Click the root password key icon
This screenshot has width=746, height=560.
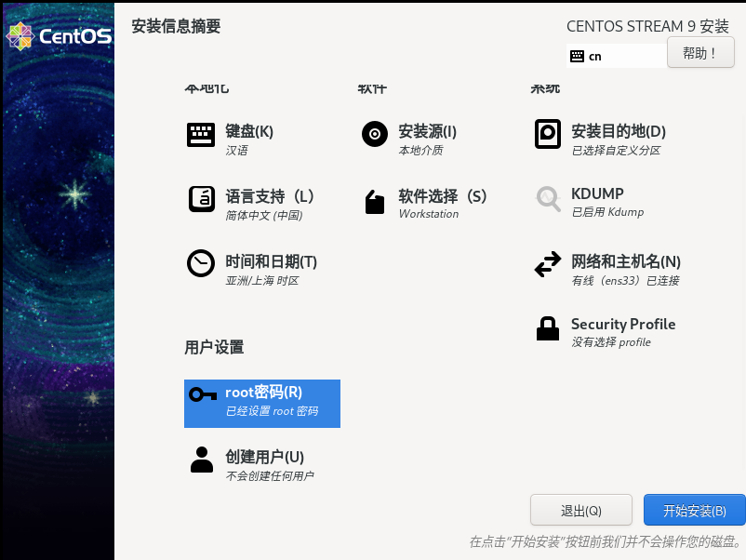pyautogui.click(x=203, y=394)
